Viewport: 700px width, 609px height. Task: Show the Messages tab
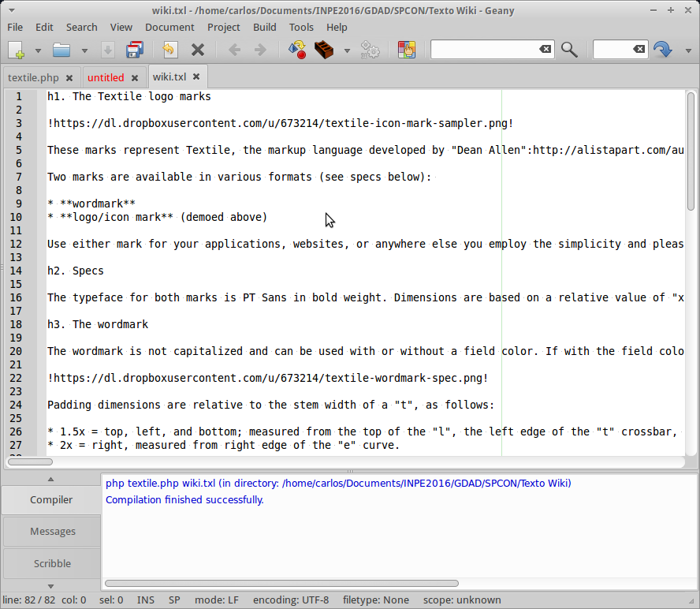click(52, 531)
